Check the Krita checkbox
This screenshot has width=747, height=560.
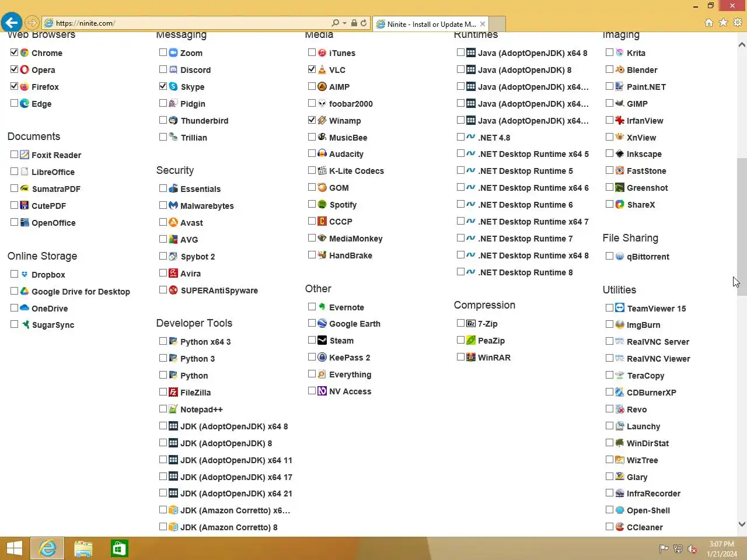click(609, 52)
